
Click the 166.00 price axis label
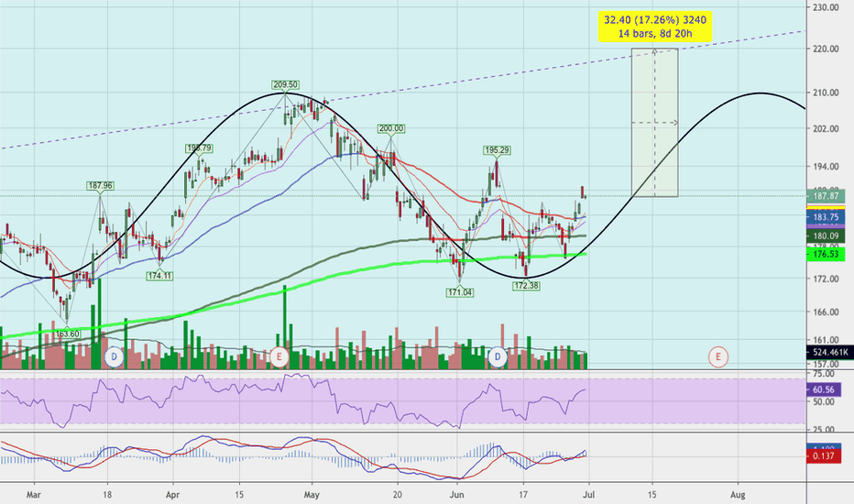tap(827, 312)
